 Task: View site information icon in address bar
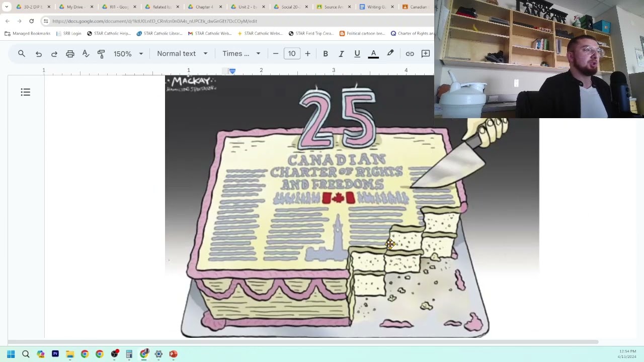(46, 21)
